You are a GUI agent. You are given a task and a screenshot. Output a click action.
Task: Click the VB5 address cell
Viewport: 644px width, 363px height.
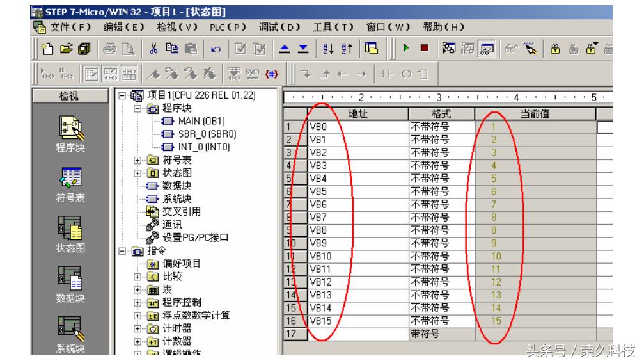pyautogui.click(x=357, y=191)
